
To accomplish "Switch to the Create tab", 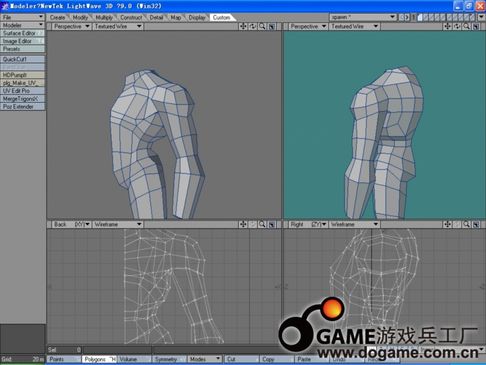I will 57,17.
